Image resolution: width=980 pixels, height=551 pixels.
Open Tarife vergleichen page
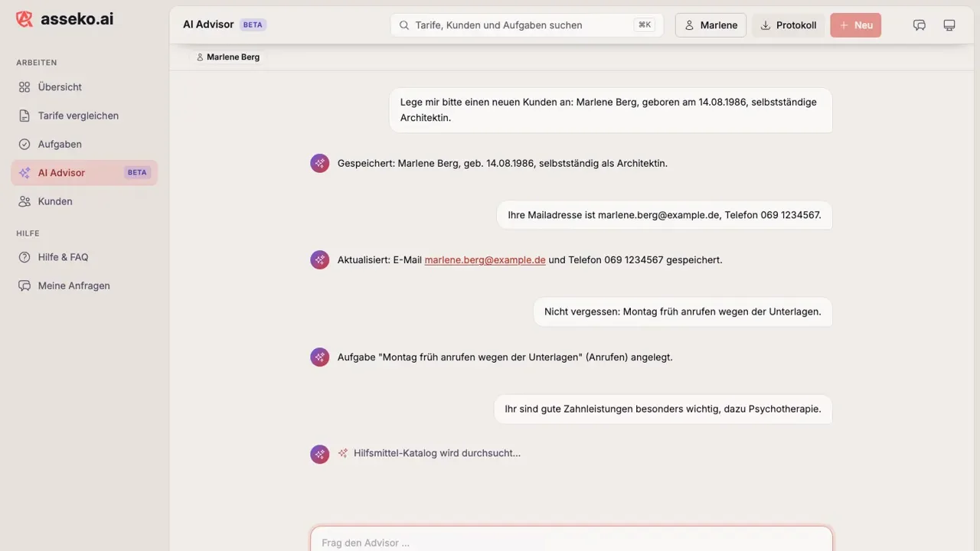coord(84,116)
